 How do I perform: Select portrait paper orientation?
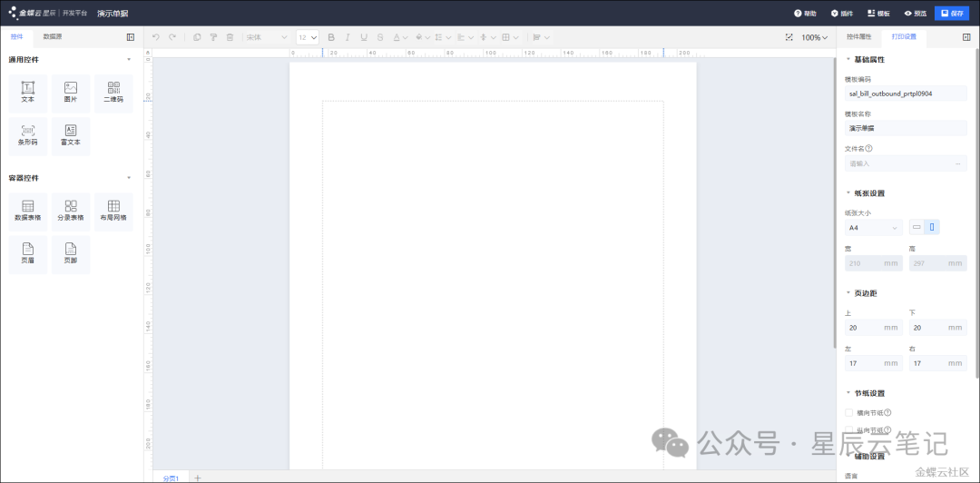click(x=932, y=227)
